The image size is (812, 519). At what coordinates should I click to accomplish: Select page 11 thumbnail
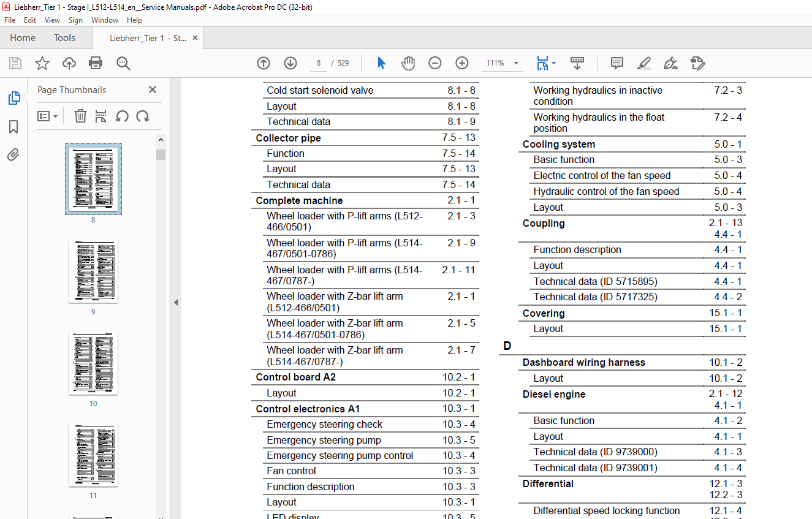tap(93, 455)
